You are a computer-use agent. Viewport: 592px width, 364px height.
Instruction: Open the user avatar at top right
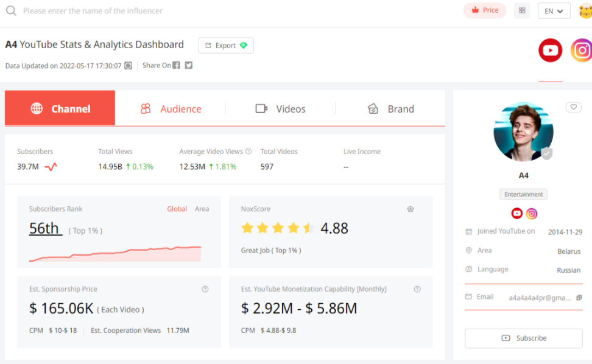[585, 10]
